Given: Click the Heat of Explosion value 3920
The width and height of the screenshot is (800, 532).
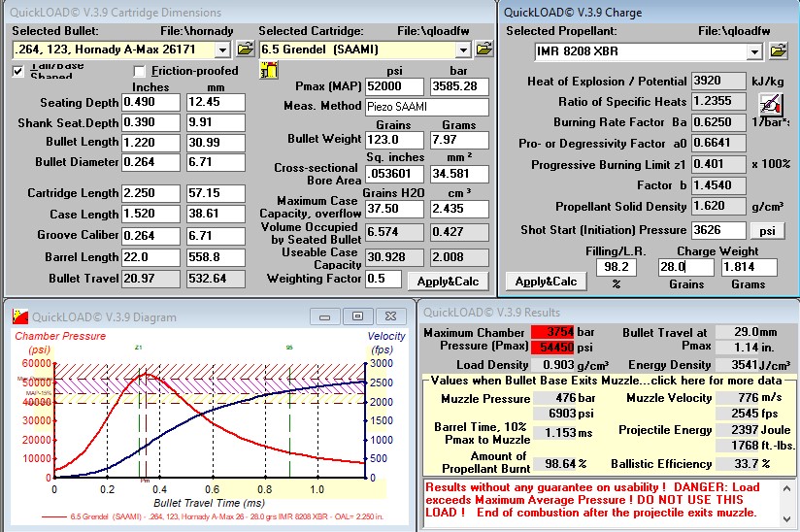Looking at the screenshot, I should pos(718,81).
